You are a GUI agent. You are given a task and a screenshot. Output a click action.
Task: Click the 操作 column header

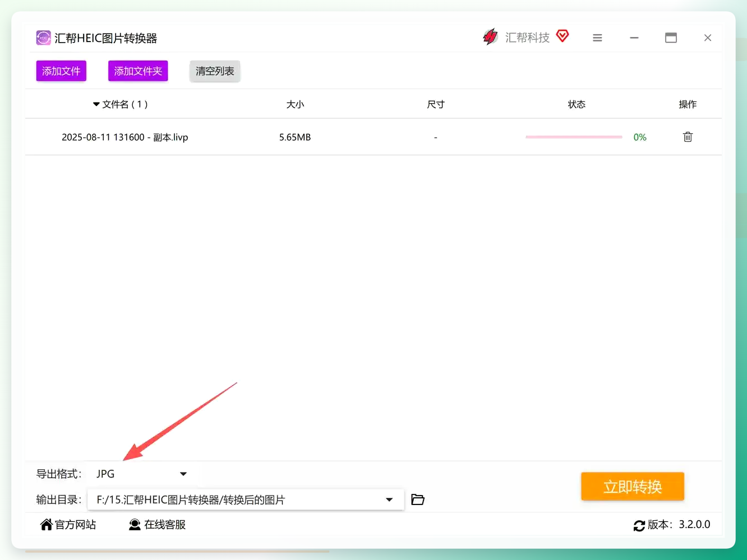click(x=688, y=104)
